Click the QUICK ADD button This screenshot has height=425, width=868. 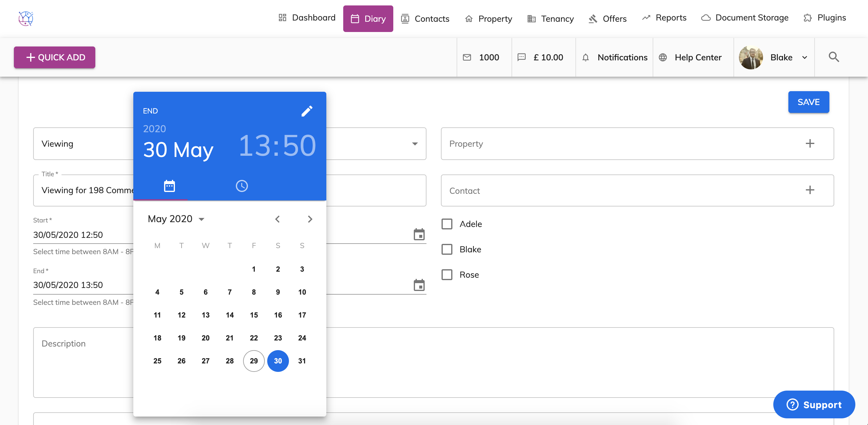tap(55, 57)
